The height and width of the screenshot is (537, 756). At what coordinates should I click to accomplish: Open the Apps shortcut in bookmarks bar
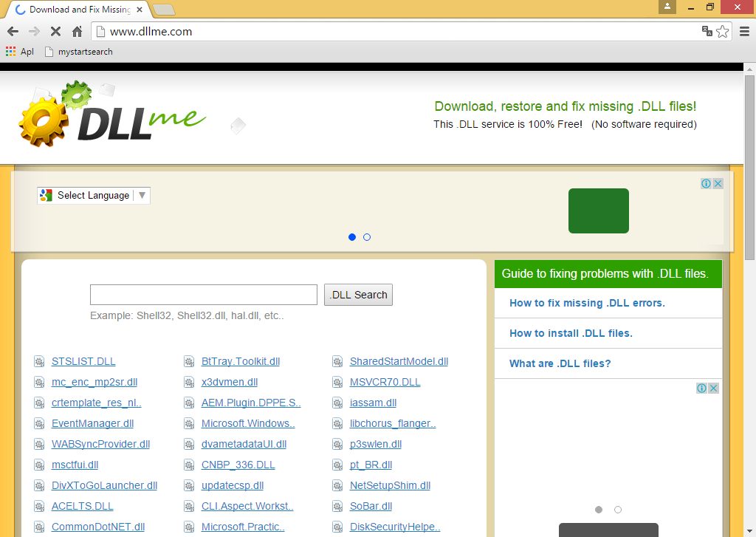coord(19,52)
